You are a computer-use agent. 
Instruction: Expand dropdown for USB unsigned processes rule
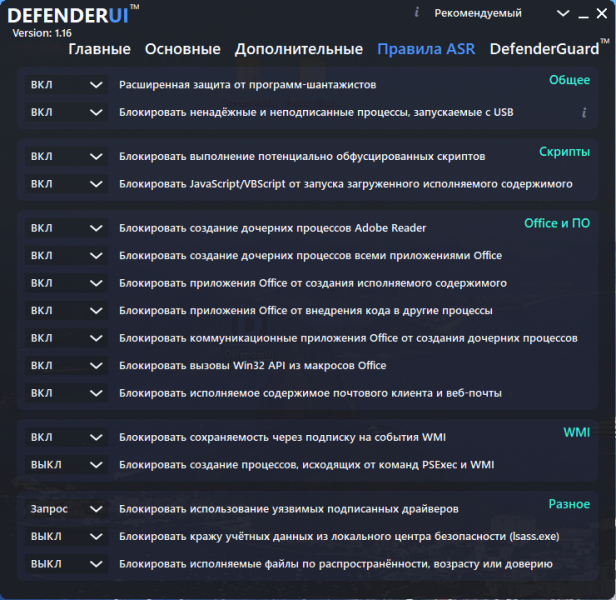pyautogui.click(x=66, y=112)
